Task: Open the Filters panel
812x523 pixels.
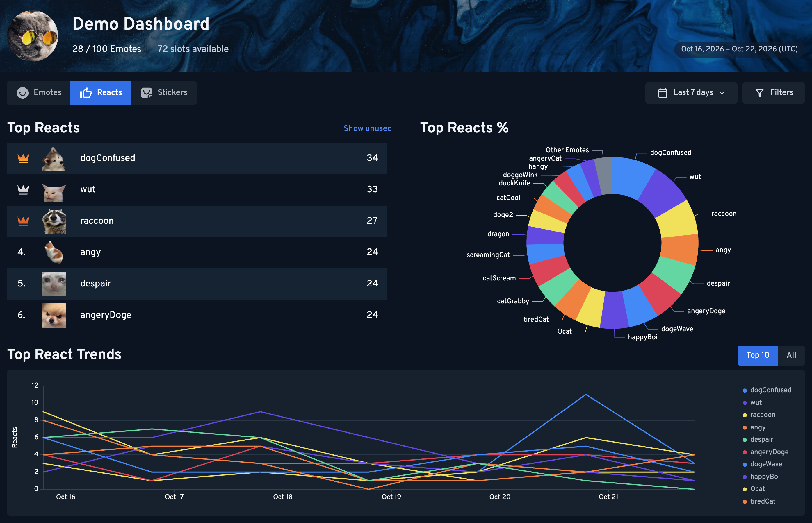Action: 773,93
